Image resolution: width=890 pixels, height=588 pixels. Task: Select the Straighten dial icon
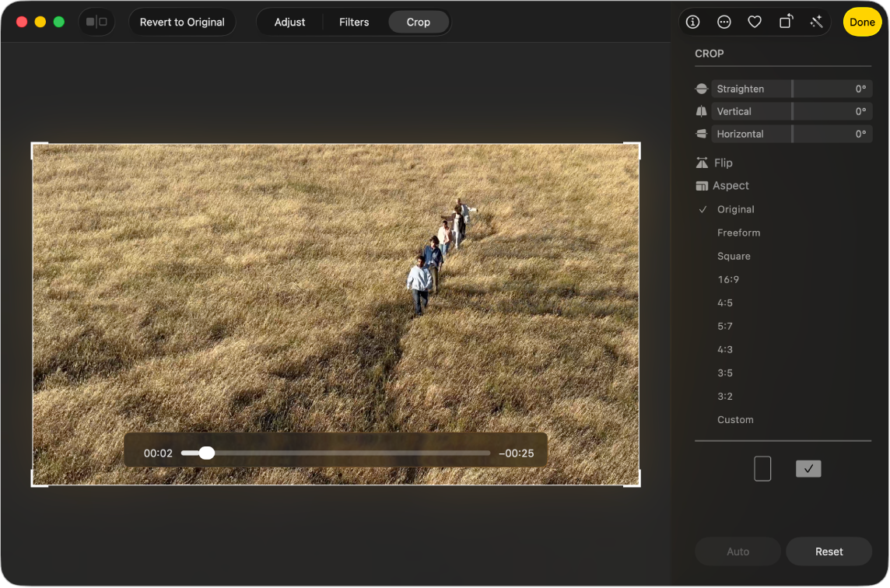701,88
